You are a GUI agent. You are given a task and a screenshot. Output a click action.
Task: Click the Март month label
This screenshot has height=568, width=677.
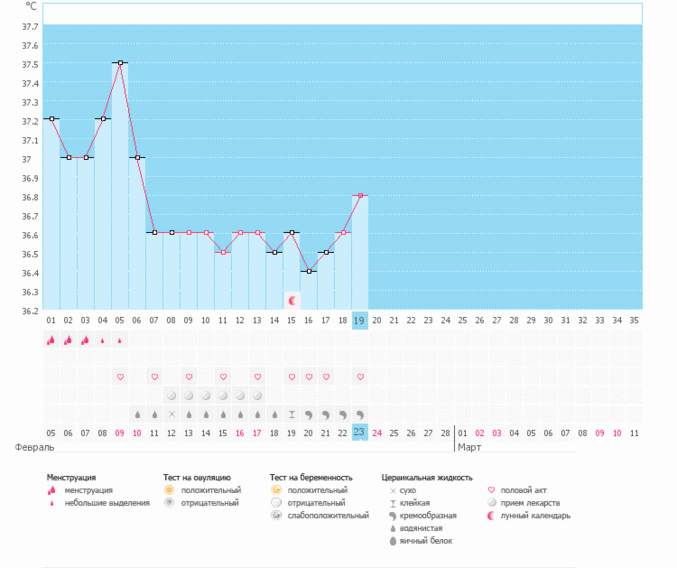[469, 447]
